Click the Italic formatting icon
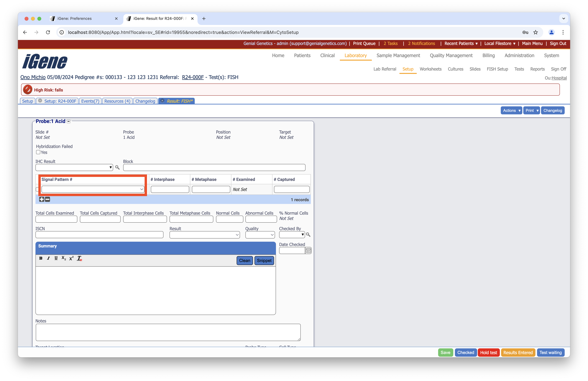The height and width of the screenshot is (381, 588). [x=48, y=258]
